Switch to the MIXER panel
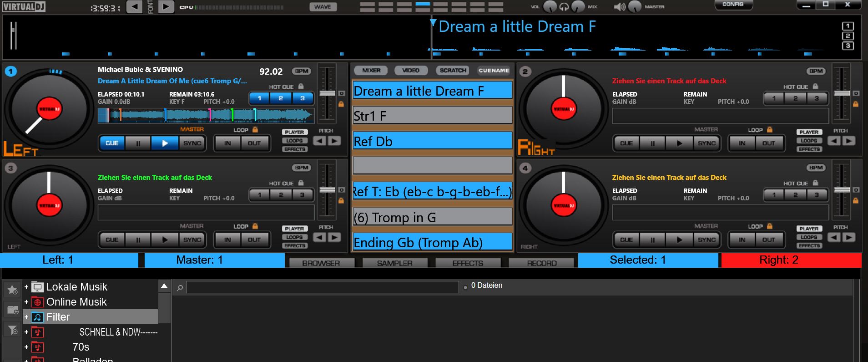 coord(371,71)
